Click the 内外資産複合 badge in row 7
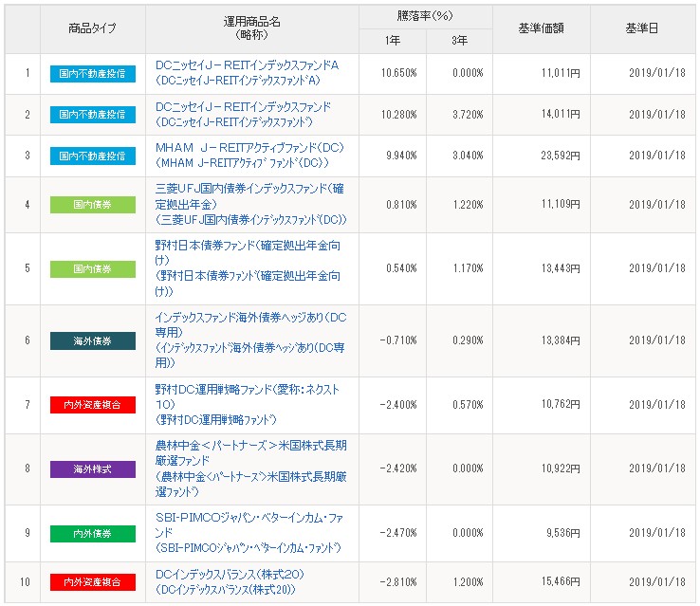 92,405
